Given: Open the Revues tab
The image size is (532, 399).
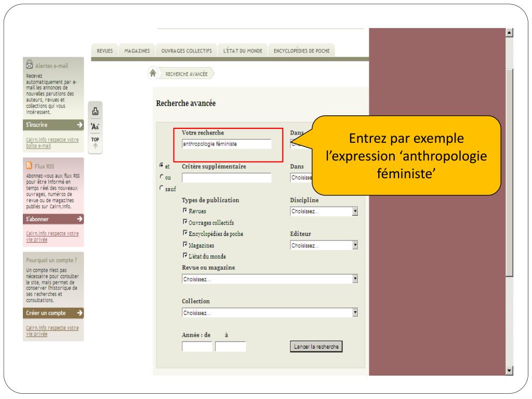Looking at the screenshot, I should coord(104,50).
